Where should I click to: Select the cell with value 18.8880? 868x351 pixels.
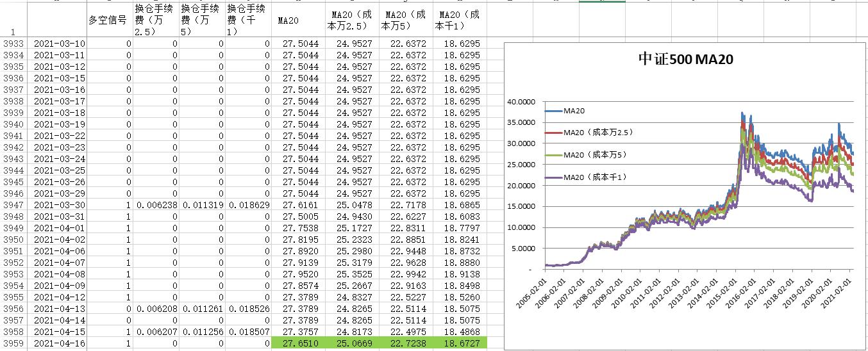tap(460, 263)
